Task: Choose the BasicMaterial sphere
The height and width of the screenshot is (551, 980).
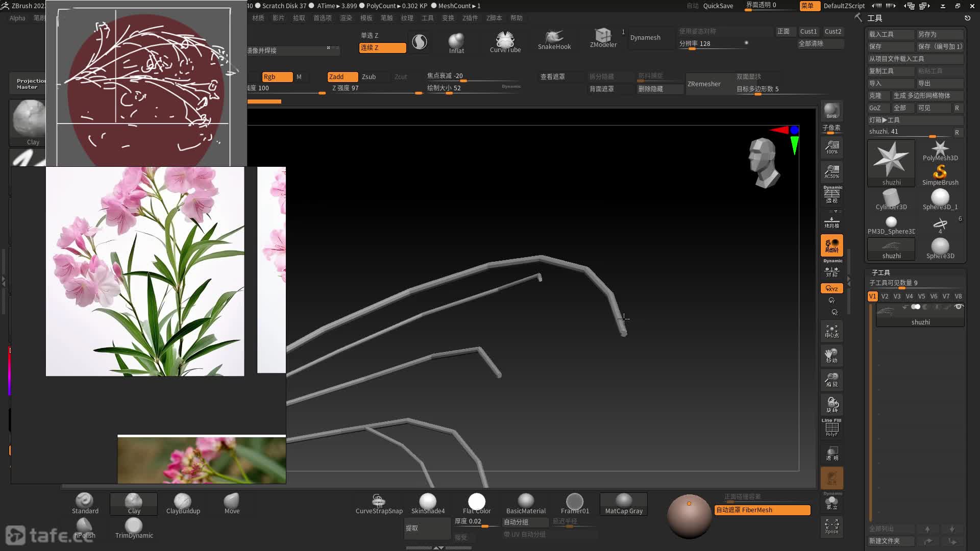Action: pyautogui.click(x=526, y=503)
